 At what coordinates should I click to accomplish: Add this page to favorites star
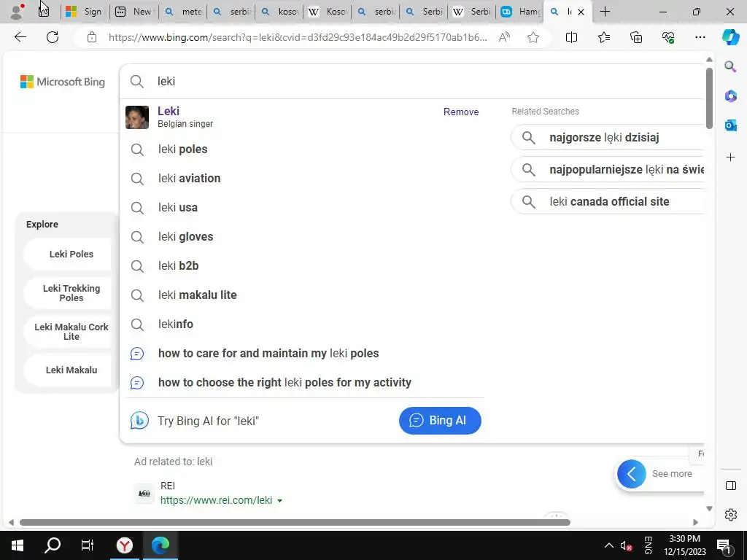point(533,37)
